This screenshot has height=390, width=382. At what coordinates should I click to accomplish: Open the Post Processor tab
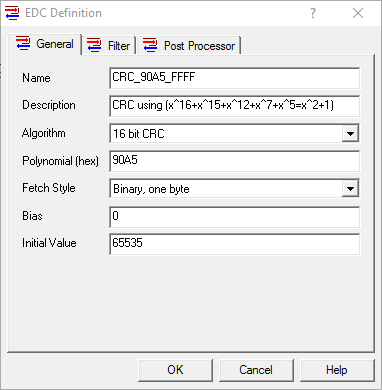click(189, 46)
